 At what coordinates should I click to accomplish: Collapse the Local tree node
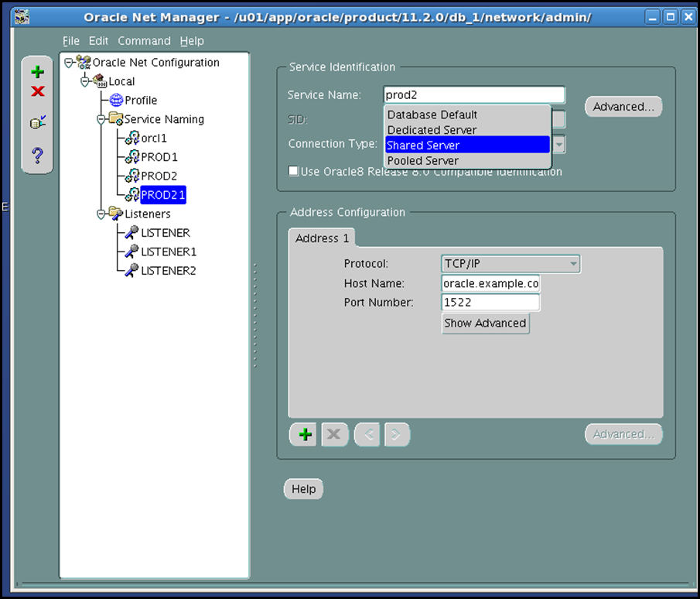point(85,82)
